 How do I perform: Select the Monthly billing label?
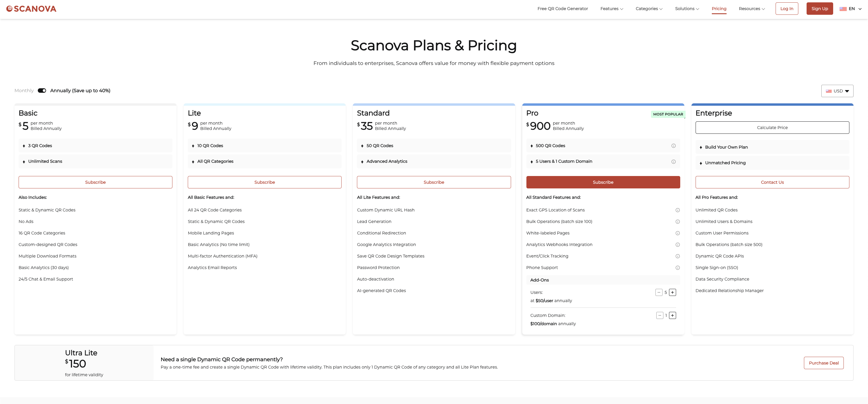coord(24,90)
